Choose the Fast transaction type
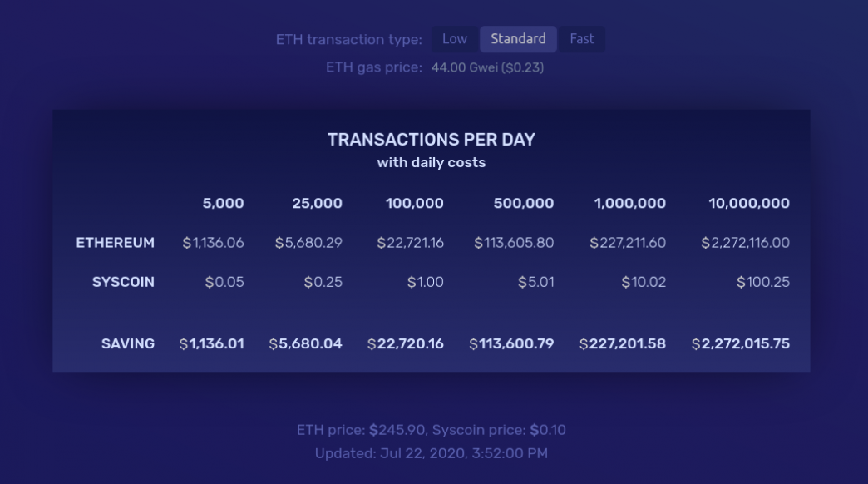 pos(582,39)
